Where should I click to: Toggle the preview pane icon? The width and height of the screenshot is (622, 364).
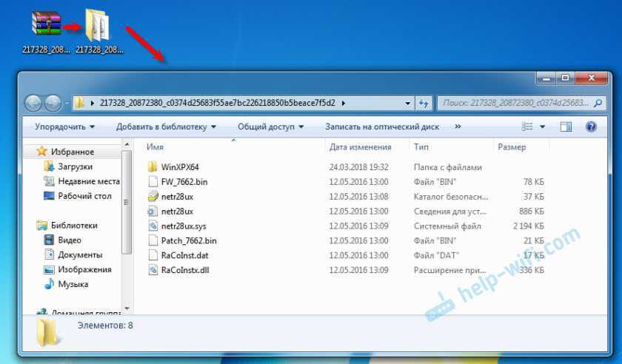[566, 127]
